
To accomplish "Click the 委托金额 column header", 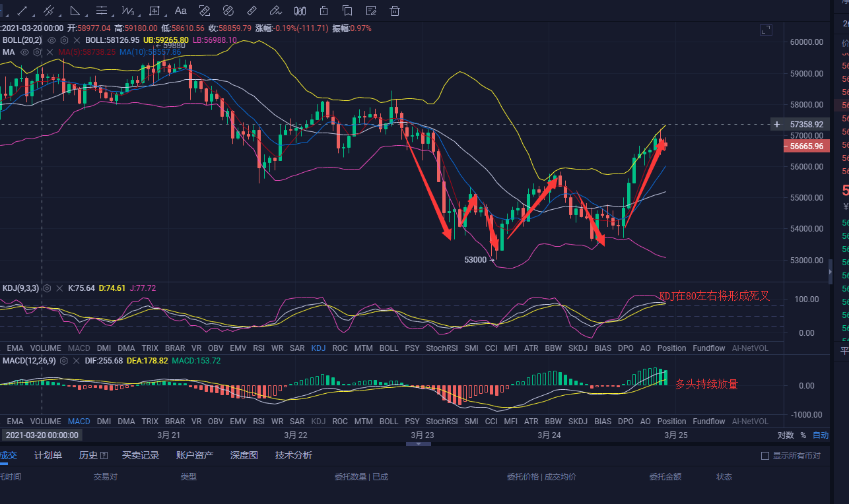I will [x=665, y=476].
